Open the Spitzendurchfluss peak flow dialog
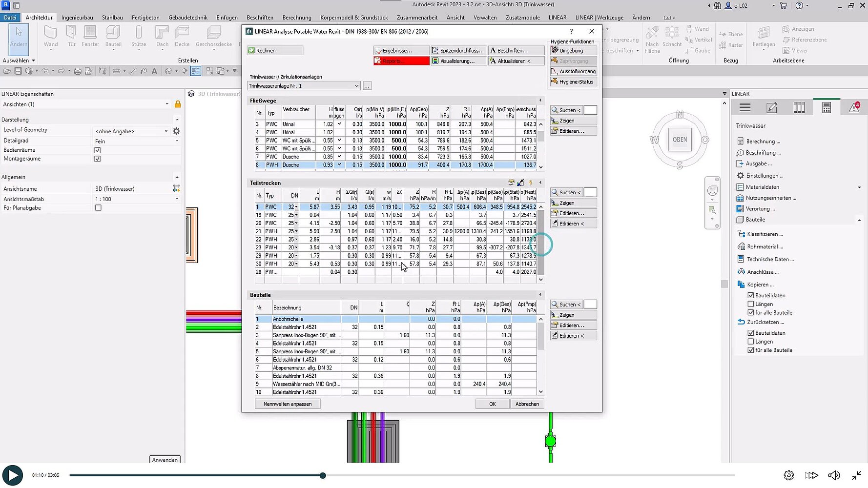This screenshot has width=868, height=488. pos(459,50)
